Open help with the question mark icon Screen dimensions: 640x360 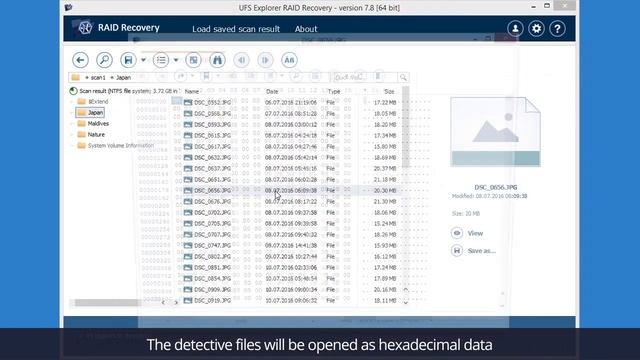(557, 29)
